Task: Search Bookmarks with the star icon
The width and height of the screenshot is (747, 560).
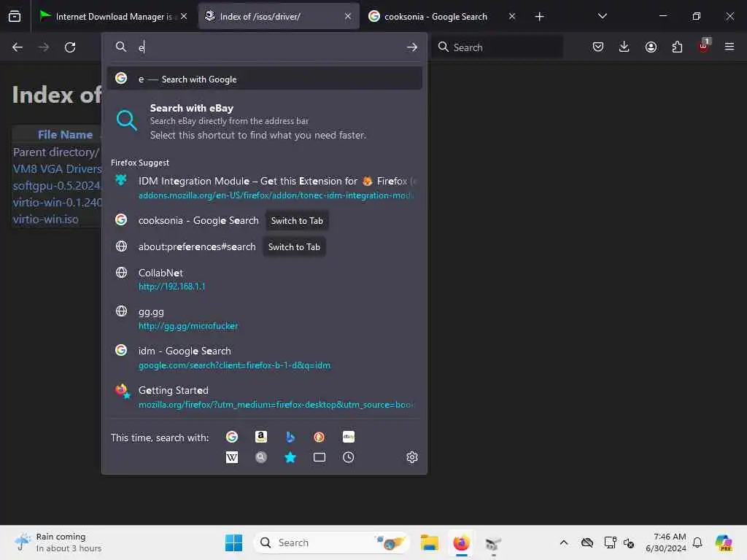Action: coord(290,457)
